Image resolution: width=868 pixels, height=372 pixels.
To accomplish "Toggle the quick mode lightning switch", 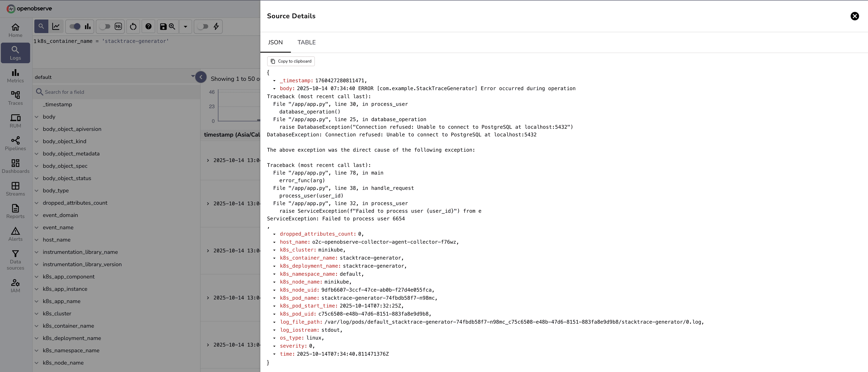I will [203, 27].
